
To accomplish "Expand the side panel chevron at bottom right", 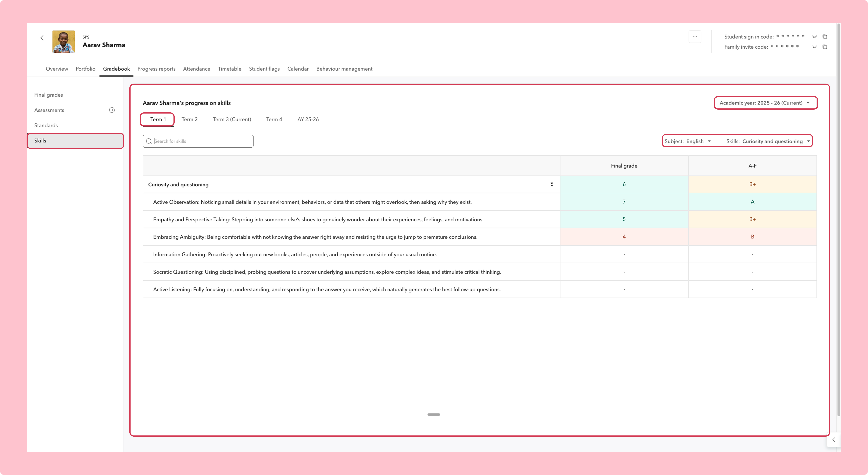I will click(834, 440).
